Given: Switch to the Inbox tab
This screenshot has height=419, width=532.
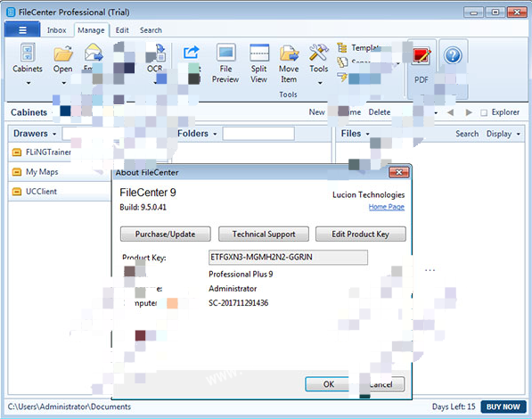Looking at the screenshot, I should tap(56, 30).
